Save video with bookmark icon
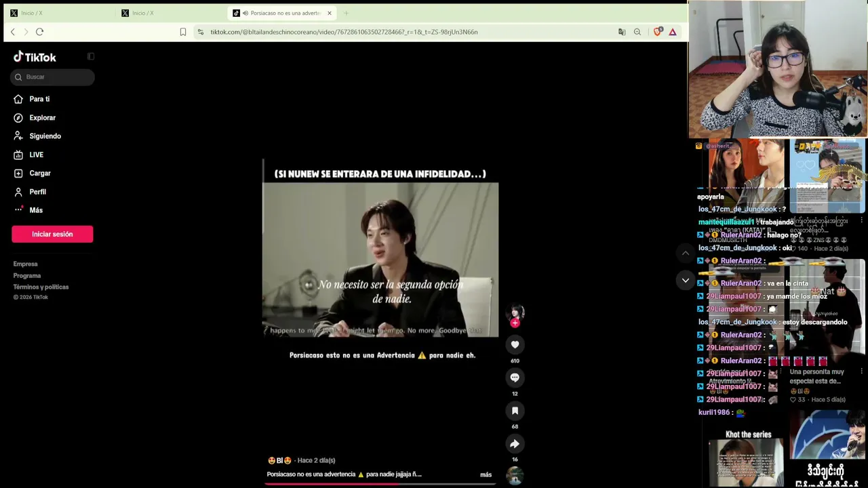The width and height of the screenshot is (868, 488). click(x=515, y=411)
